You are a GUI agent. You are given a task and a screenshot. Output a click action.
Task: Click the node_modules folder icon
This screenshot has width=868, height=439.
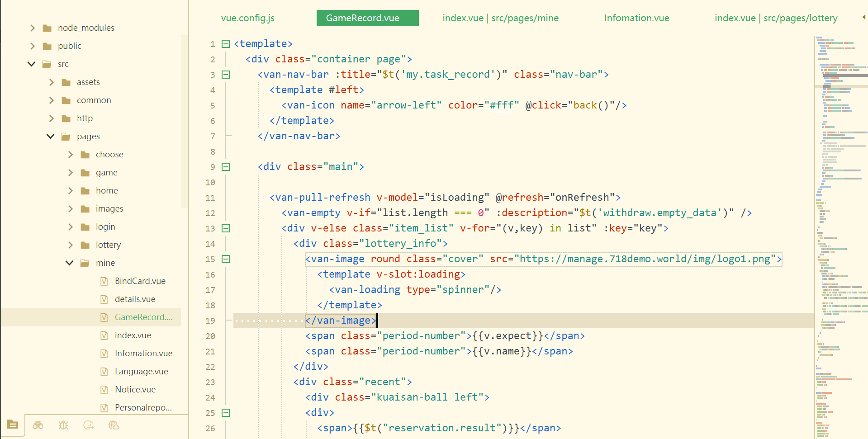tap(47, 28)
